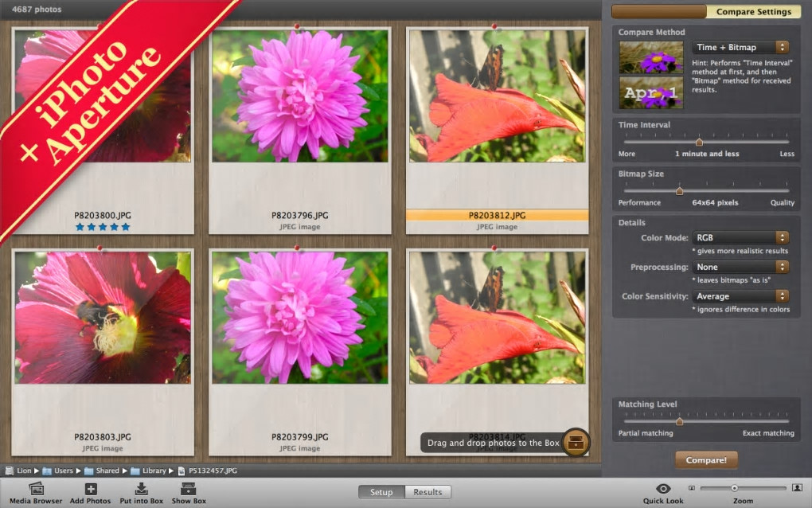Screen dimensions: 812x508
Task: Click the Box chest icon
Action: (576, 443)
